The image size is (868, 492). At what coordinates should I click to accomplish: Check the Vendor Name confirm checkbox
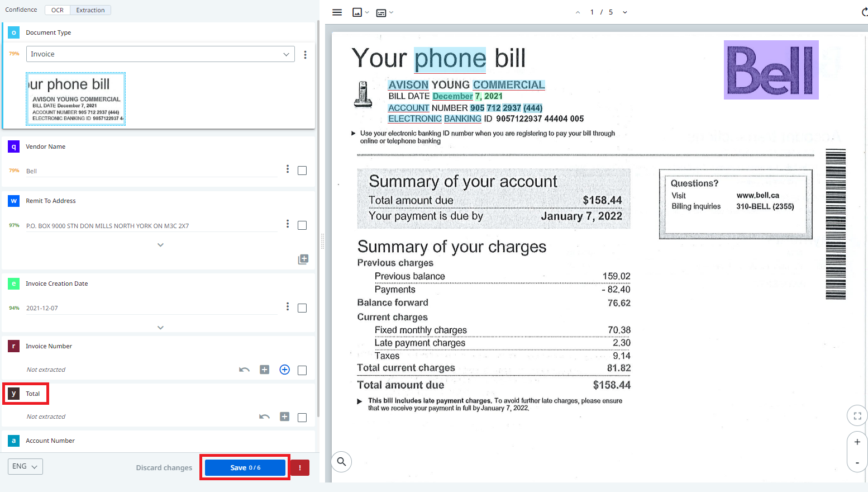coord(302,171)
